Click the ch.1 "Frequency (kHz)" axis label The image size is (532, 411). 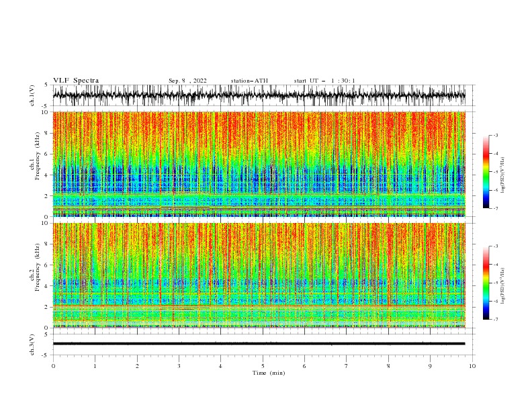click(39, 155)
